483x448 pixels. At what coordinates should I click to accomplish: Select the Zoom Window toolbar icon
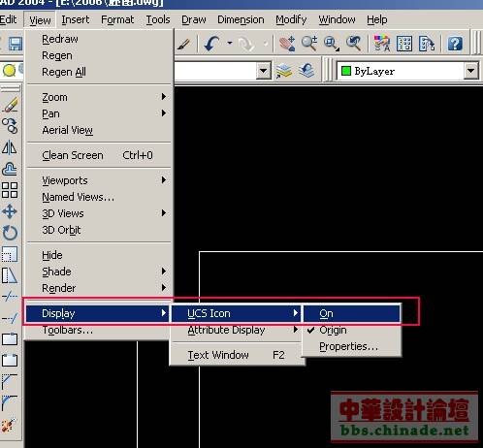tap(332, 44)
